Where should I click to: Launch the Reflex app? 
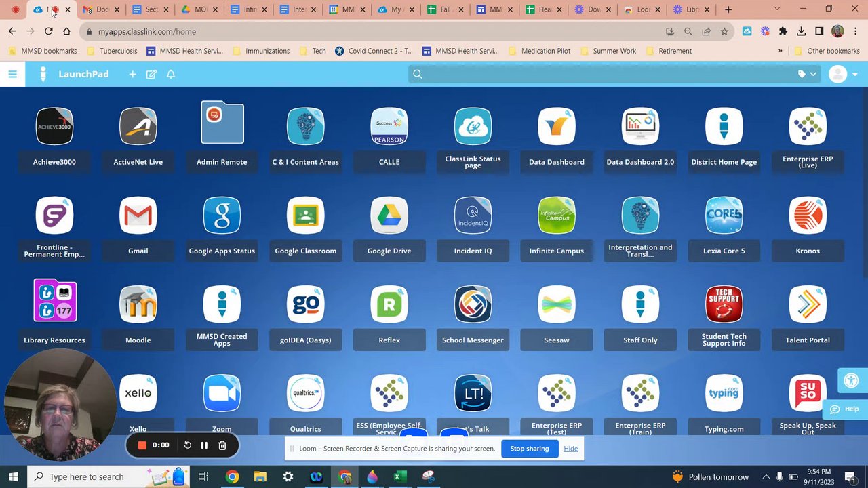pos(389,304)
